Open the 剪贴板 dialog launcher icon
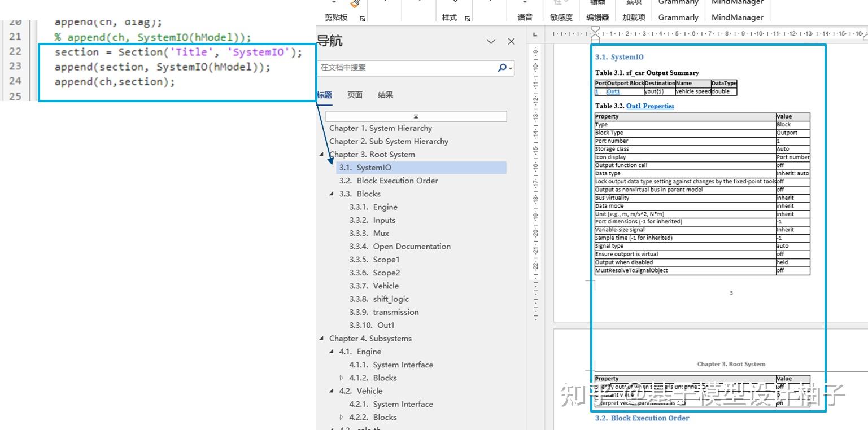Image resolution: width=868 pixels, height=430 pixels. click(x=361, y=18)
